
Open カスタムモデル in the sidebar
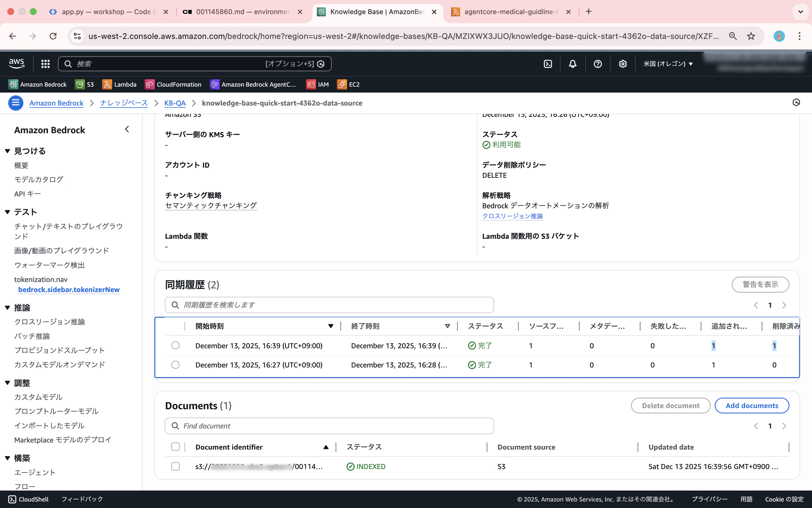38,397
